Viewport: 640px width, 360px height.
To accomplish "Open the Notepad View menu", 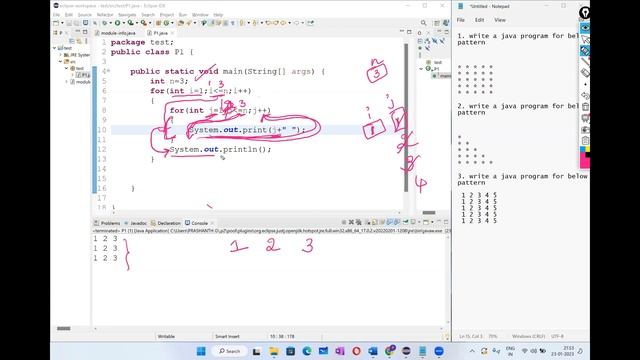I will coord(500,20).
